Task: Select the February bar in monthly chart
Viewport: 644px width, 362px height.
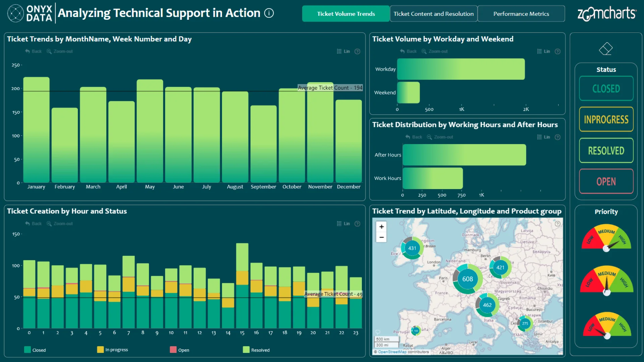Action: (x=65, y=145)
